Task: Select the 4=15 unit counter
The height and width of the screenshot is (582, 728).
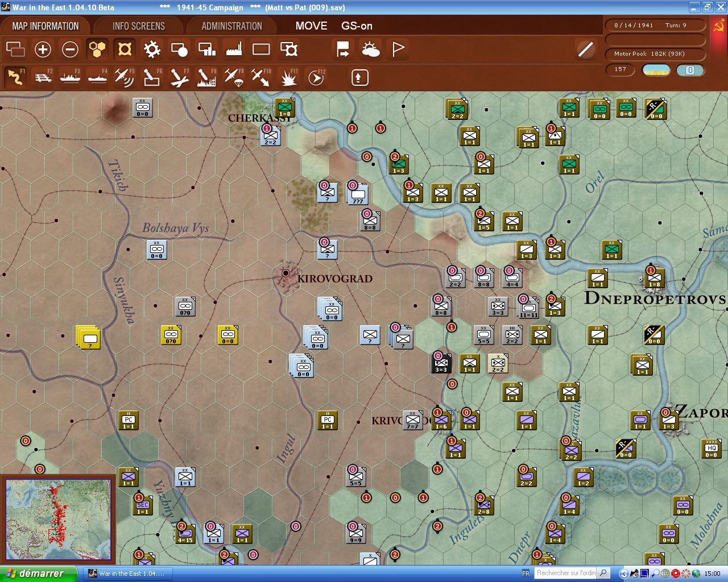Action: click(x=185, y=534)
